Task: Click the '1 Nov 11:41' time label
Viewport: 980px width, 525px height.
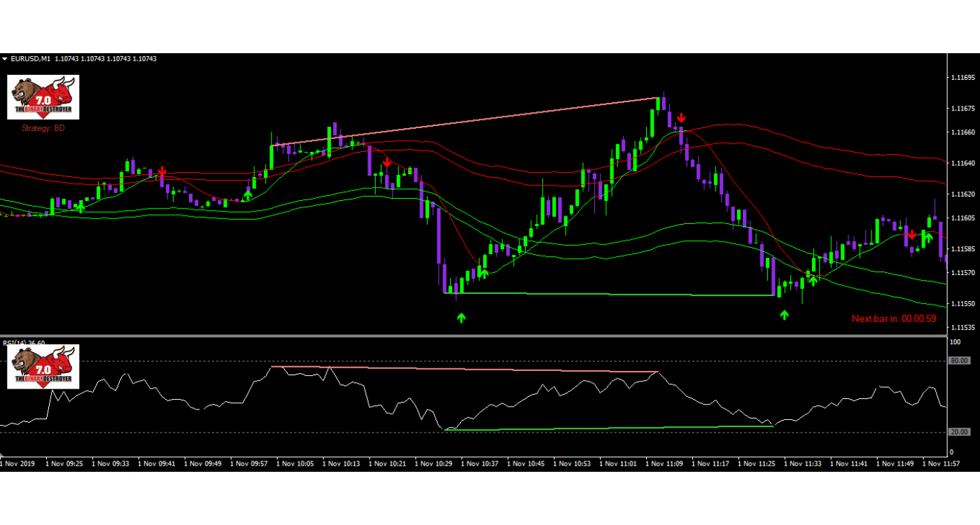Action: 850,463
